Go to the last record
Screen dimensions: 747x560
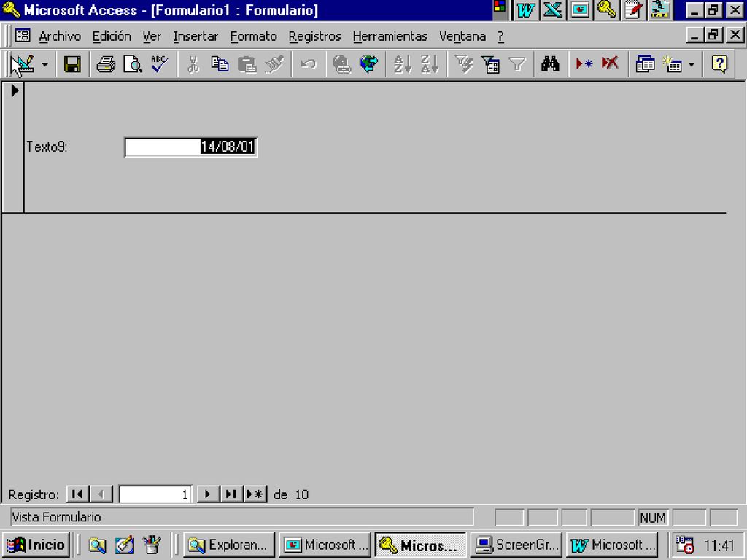click(231, 494)
